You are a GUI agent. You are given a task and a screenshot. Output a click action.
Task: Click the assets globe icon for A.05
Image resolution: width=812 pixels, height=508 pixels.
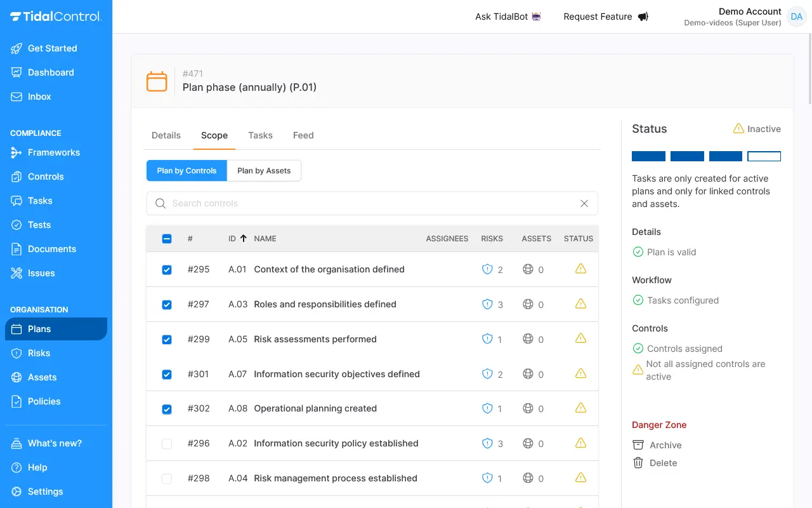528,339
